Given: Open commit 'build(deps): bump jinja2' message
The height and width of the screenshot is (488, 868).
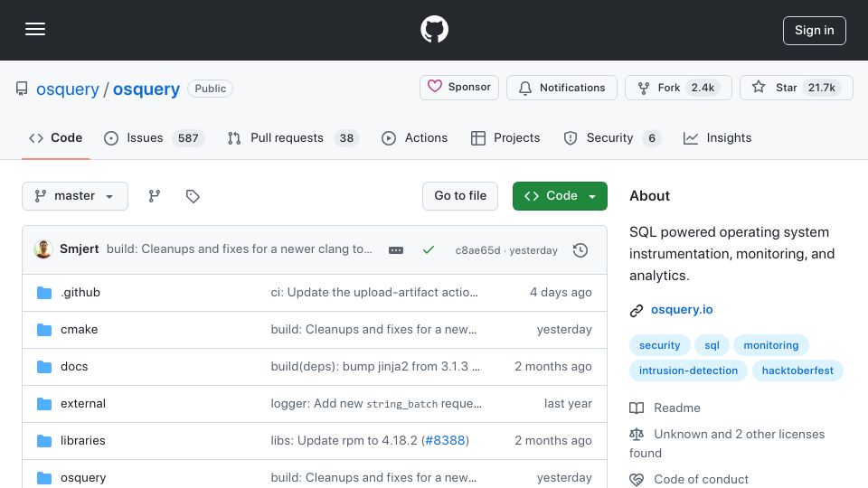Looking at the screenshot, I should [x=375, y=366].
